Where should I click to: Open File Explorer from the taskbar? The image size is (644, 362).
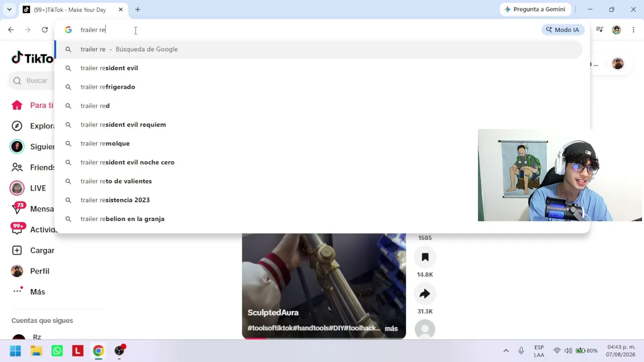[x=36, y=350]
